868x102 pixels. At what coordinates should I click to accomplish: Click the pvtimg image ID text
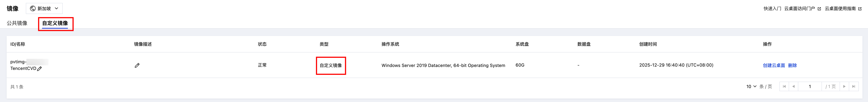point(29,62)
